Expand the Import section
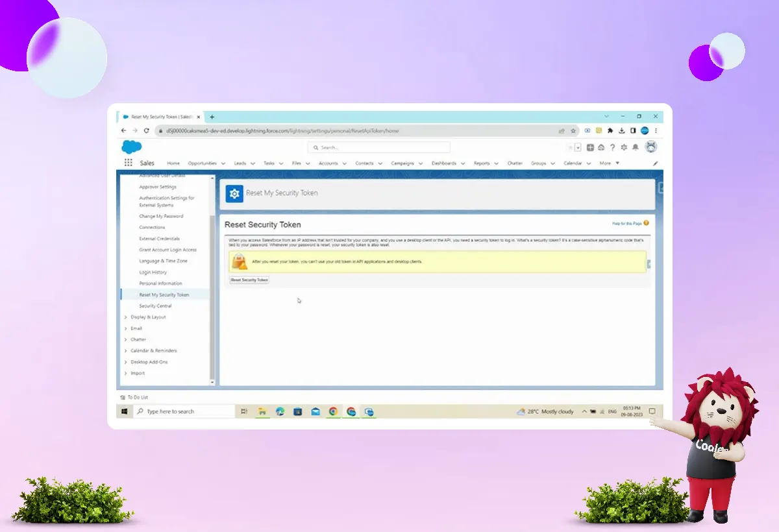Image resolution: width=779 pixels, height=532 pixels. tap(126, 373)
